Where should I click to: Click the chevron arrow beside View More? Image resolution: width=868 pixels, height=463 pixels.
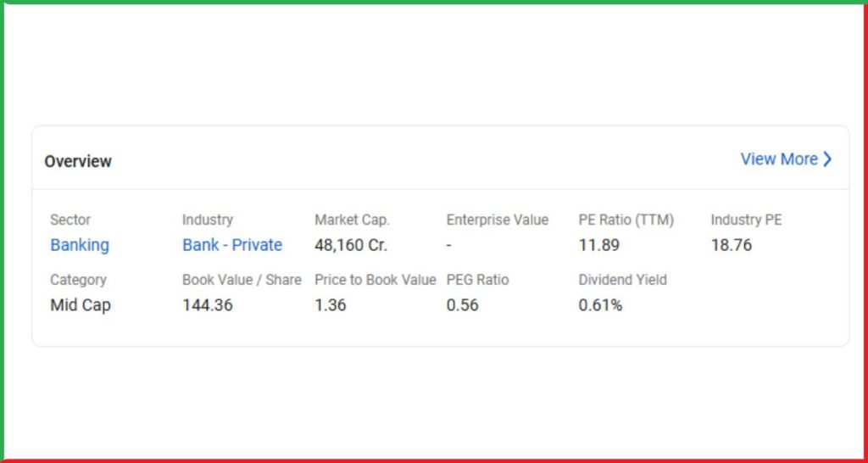point(828,159)
